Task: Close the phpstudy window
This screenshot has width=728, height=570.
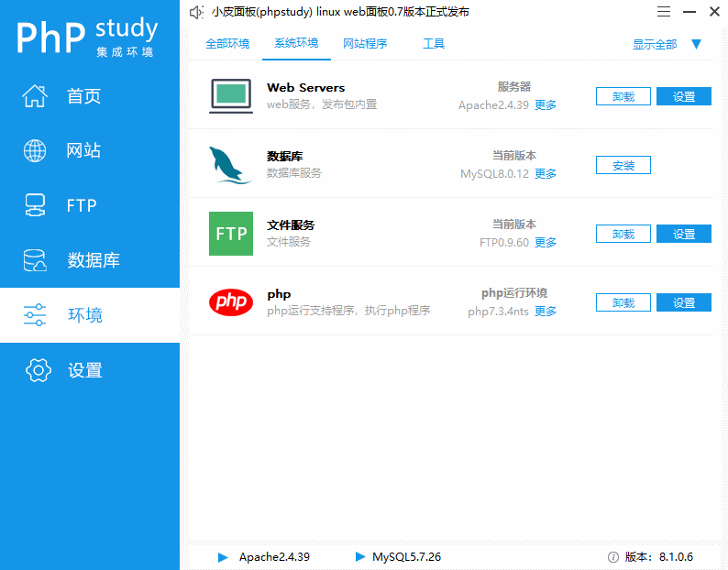Action: (714, 12)
